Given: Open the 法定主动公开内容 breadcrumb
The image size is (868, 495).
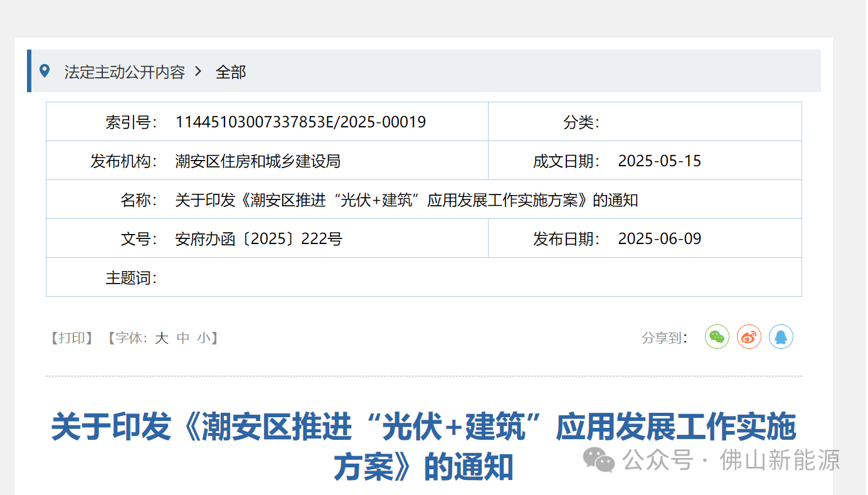Looking at the screenshot, I should tap(124, 72).
